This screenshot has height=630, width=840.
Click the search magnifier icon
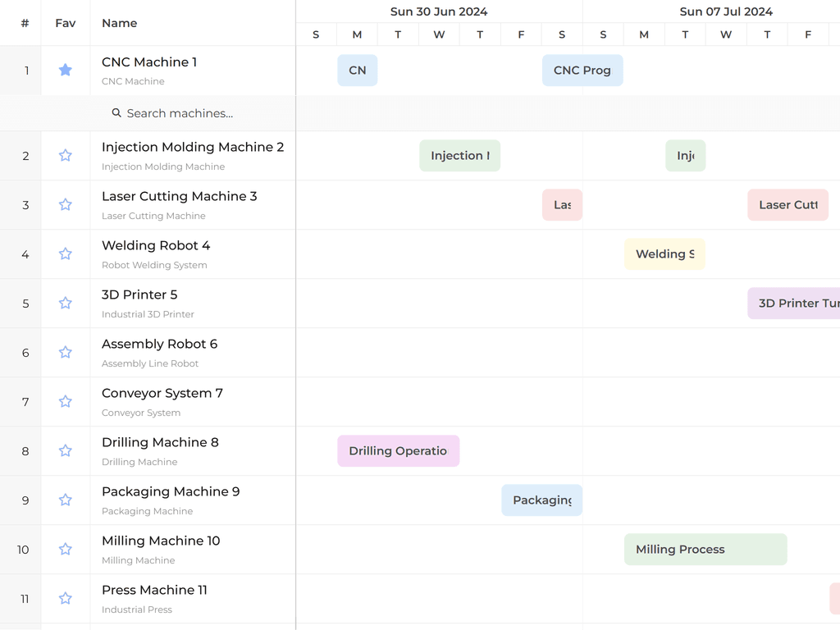(x=116, y=113)
